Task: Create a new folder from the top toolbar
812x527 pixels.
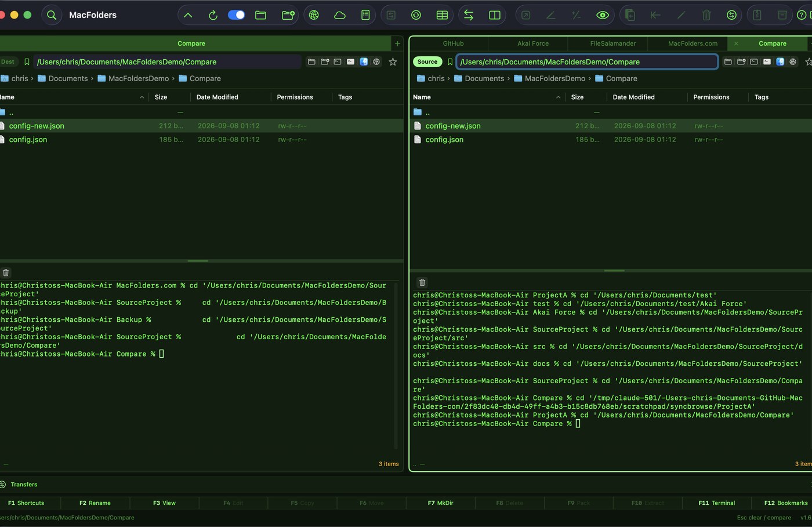Action: click(288, 15)
